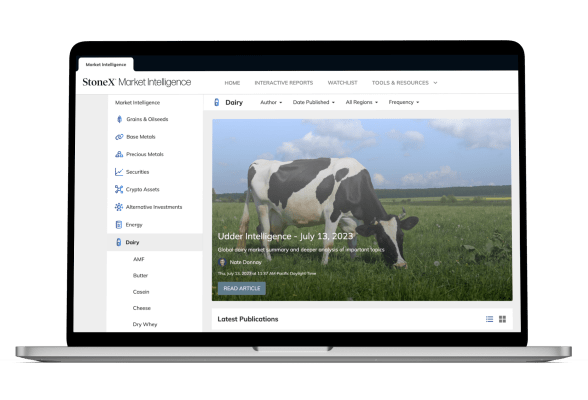This screenshot has height=400, width=588.
Task: Open the Author filter dropdown
Action: (x=271, y=102)
